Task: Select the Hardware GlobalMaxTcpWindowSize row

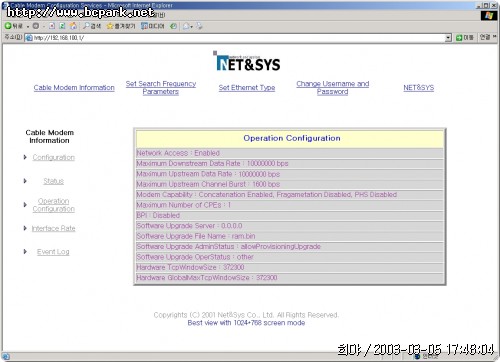Action: pos(290,278)
